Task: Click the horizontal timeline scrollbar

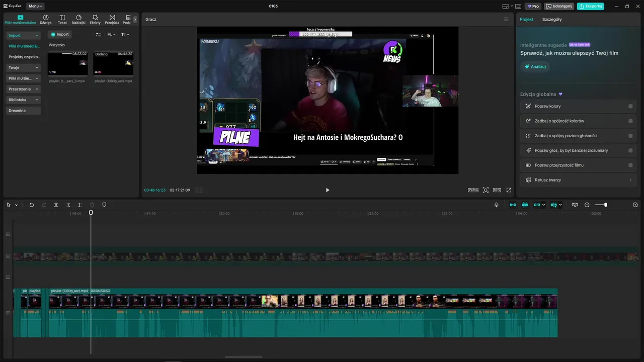Action: [x=244, y=357]
